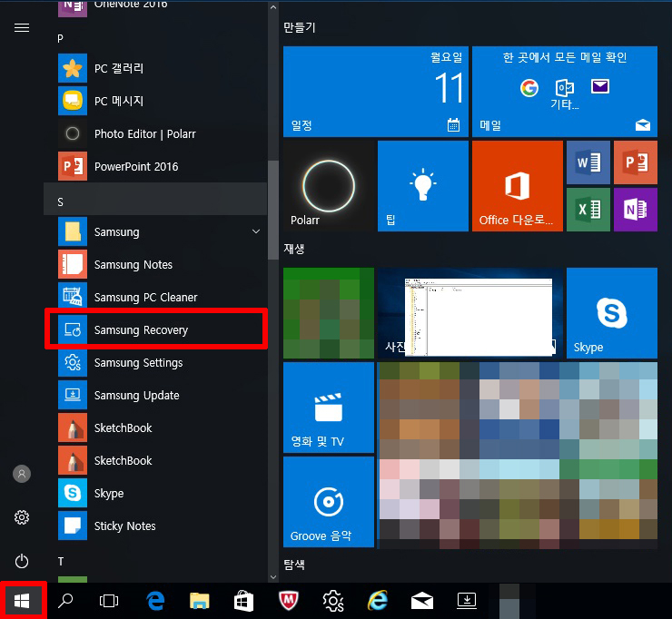Image resolution: width=672 pixels, height=619 pixels.
Task: Launch Samsung PC Cleaner
Action: (x=155, y=297)
